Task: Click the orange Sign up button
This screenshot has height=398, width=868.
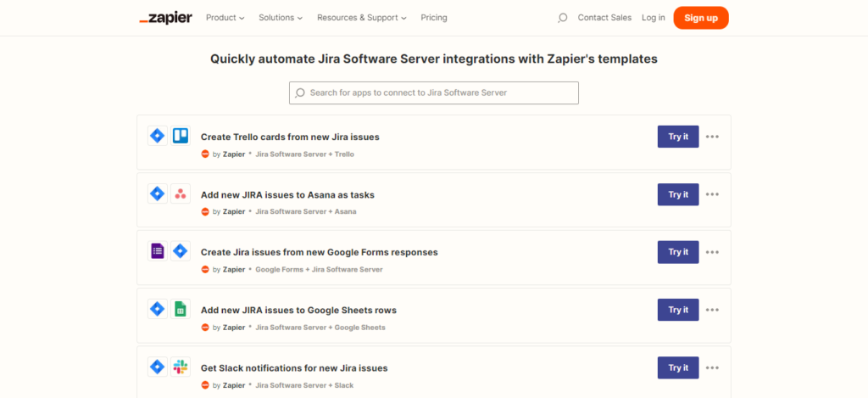Action: tap(701, 18)
